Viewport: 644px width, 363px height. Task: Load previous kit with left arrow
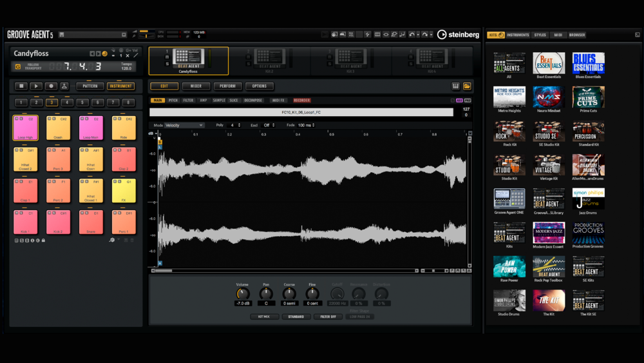click(92, 54)
